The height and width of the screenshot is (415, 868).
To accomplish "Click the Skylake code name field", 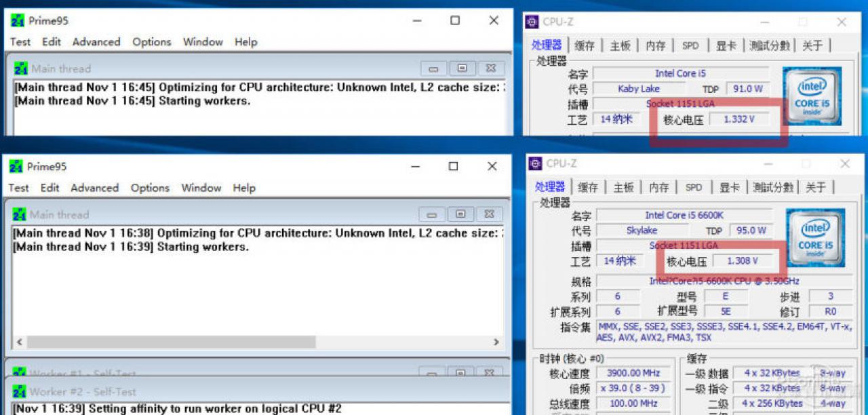I will [642, 231].
